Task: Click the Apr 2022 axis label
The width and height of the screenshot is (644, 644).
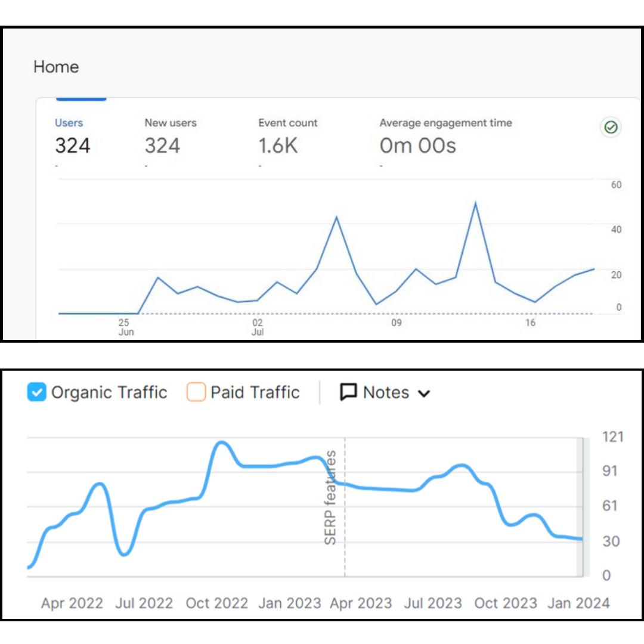Action: [72, 603]
